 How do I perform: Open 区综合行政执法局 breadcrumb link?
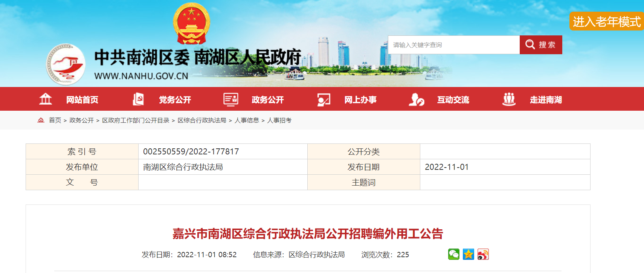202,120
